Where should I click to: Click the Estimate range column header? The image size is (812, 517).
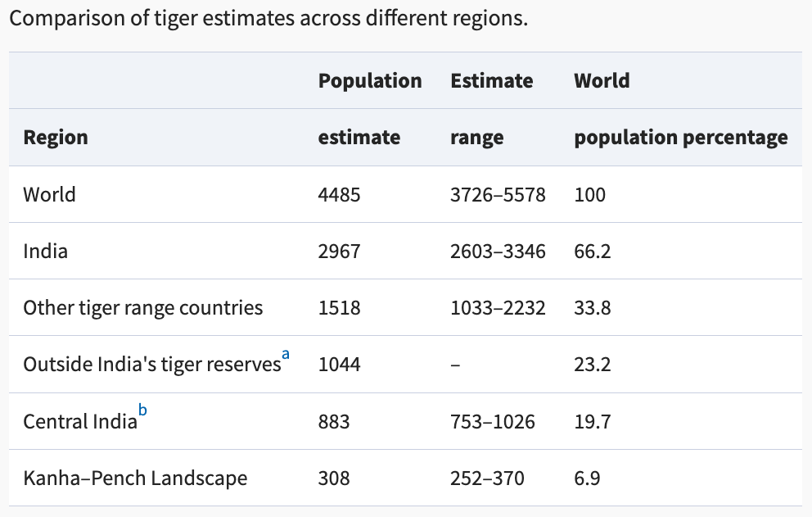[x=491, y=109]
